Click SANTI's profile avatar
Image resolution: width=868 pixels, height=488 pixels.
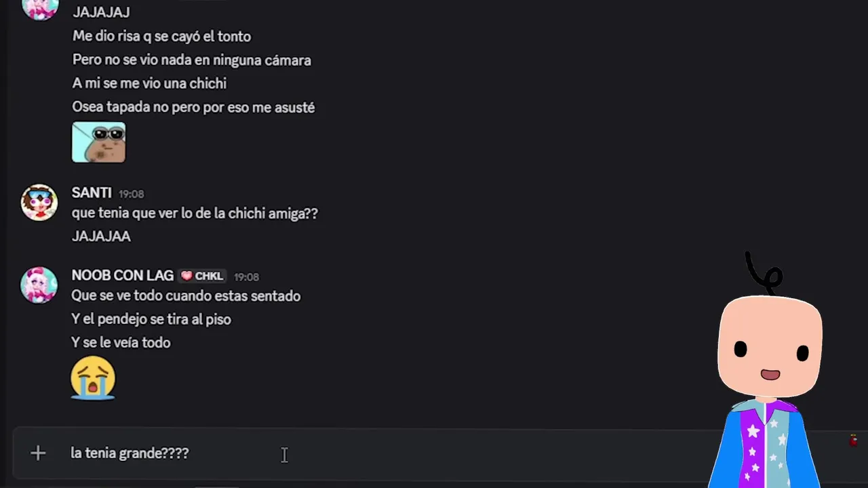[x=39, y=202]
